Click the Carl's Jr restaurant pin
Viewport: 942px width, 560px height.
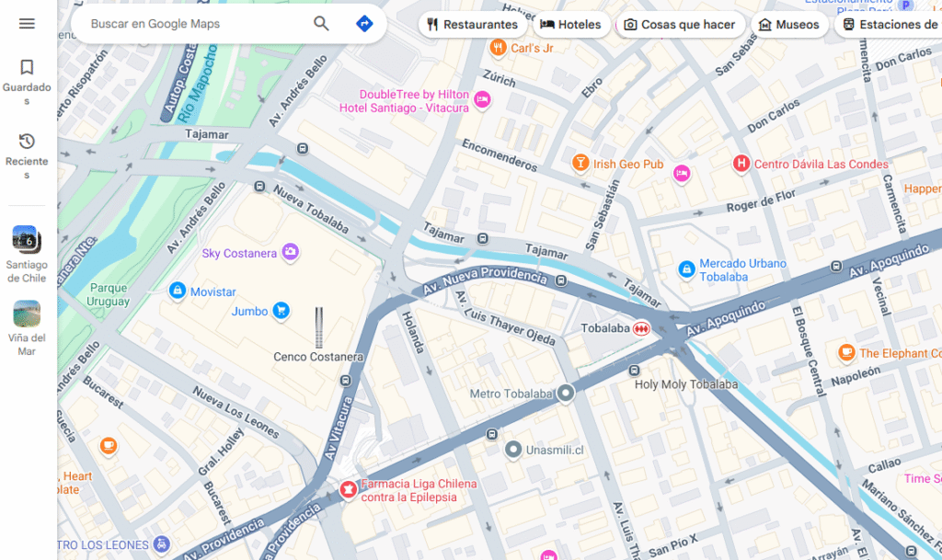(x=498, y=48)
